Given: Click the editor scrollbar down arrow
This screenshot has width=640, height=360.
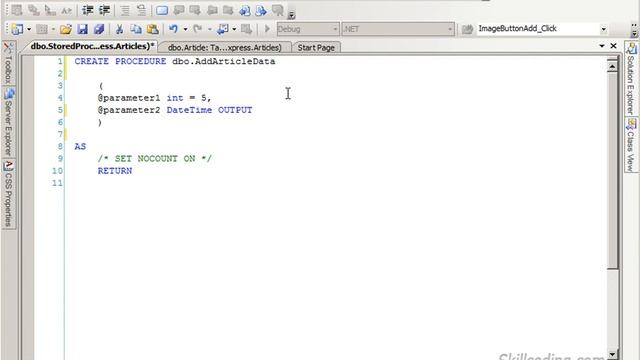Looking at the screenshot, I should [x=612, y=354].
